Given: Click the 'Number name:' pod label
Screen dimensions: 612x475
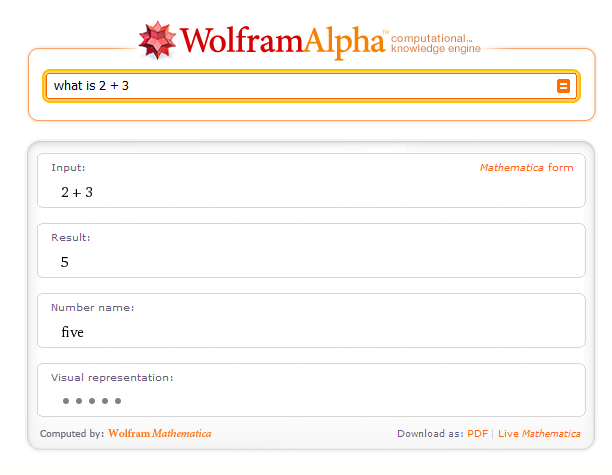Looking at the screenshot, I should click(x=93, y=308).
